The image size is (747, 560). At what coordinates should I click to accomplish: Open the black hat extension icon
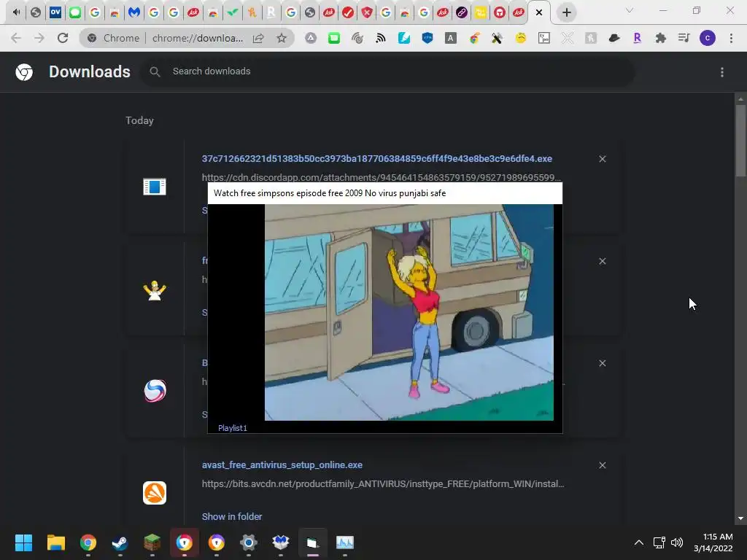614,38
